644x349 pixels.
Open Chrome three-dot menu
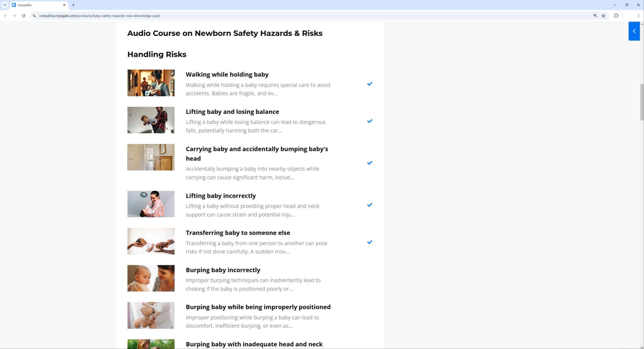(x=638, y=16)
